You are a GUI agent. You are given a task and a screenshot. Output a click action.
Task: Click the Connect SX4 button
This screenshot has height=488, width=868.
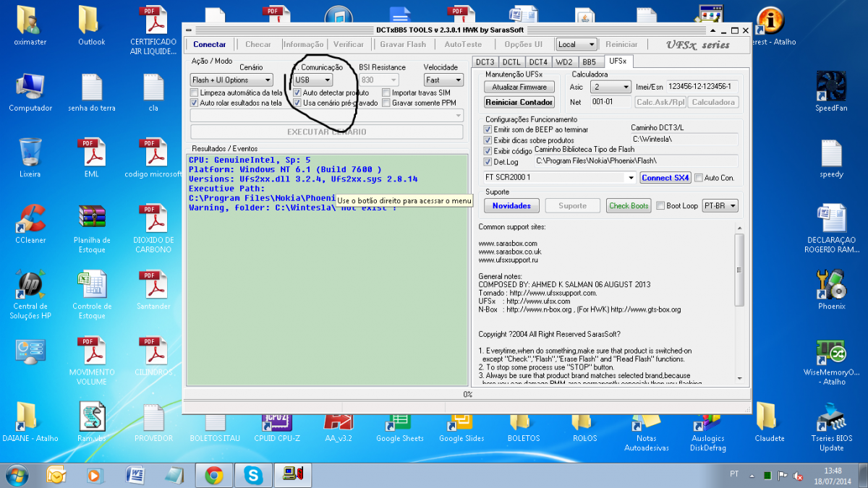[x=665, y=178]
